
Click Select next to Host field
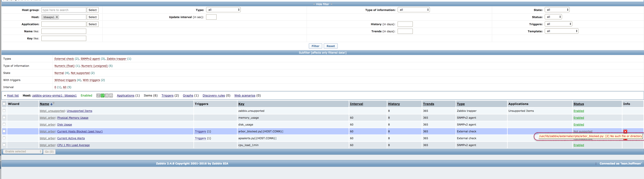pyautogui.click(x=92, y=17)
